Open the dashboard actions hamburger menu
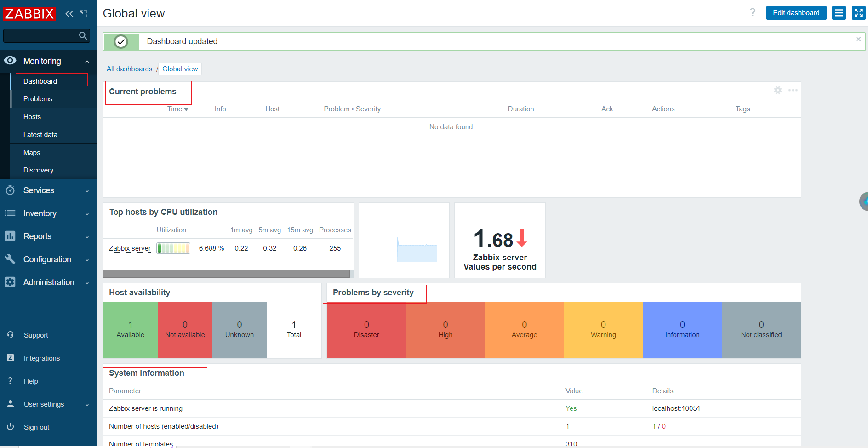The image size is (868, 448). pyautogui.click(x=839, y=13)
